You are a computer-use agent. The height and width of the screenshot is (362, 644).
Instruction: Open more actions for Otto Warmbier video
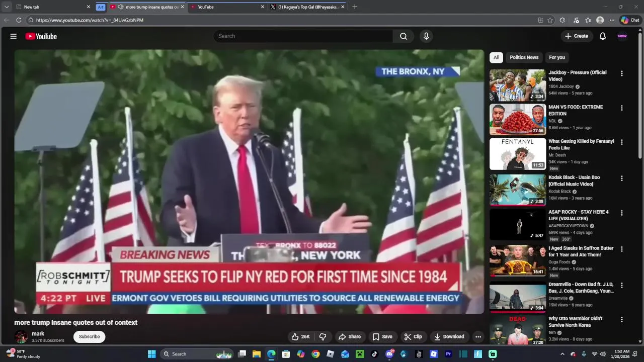point(622,320)
